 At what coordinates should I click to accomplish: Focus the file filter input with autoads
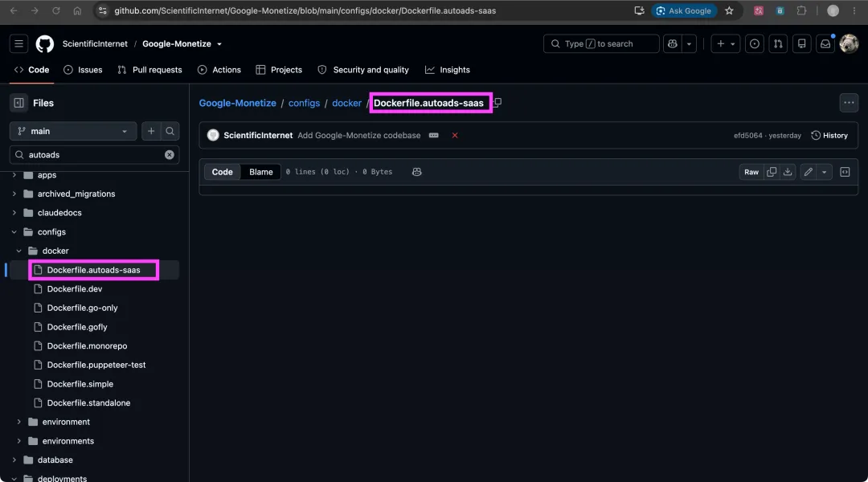click(x=95, y=155)
